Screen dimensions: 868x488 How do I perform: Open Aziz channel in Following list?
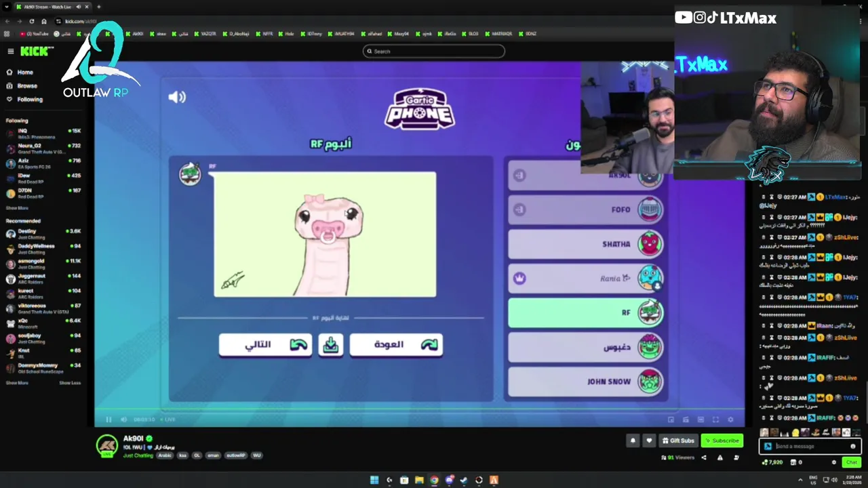click(43, 163)
